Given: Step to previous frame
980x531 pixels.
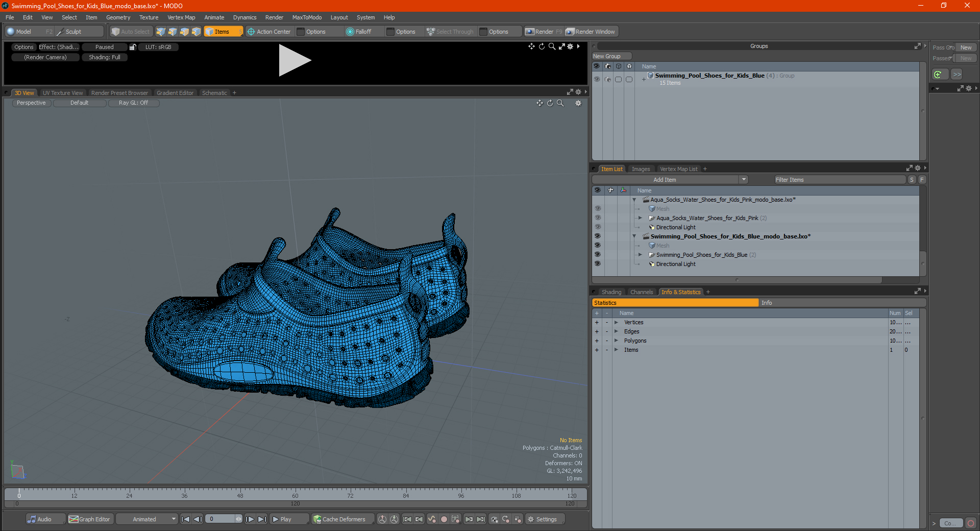Looking at the screenshot, I should (198, 519).
